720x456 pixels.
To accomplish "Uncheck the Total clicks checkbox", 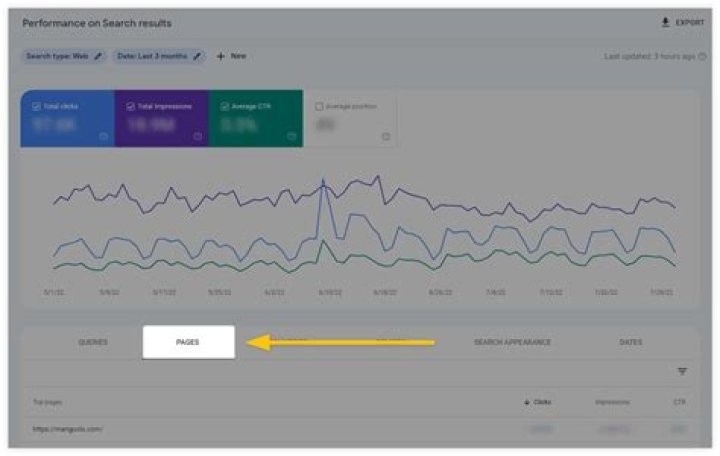I will (37, 105).
